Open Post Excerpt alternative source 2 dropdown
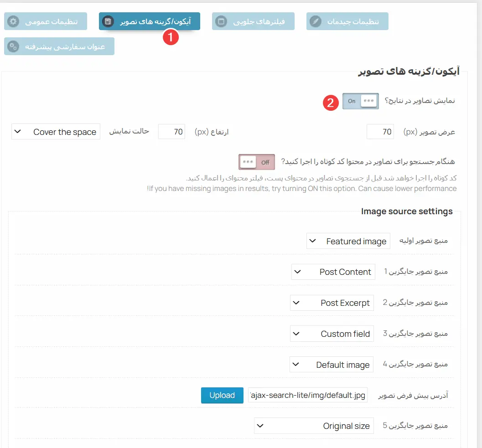This screenshot has width=482, height=448. point(332,303)
